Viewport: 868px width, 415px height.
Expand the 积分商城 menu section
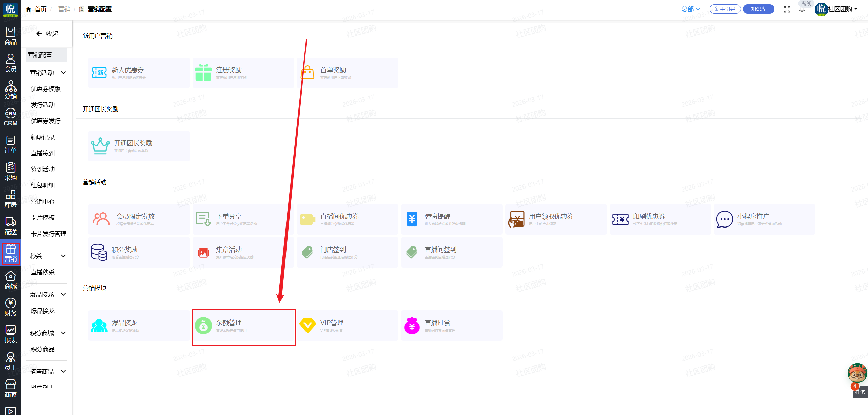[x=63, y=333]
